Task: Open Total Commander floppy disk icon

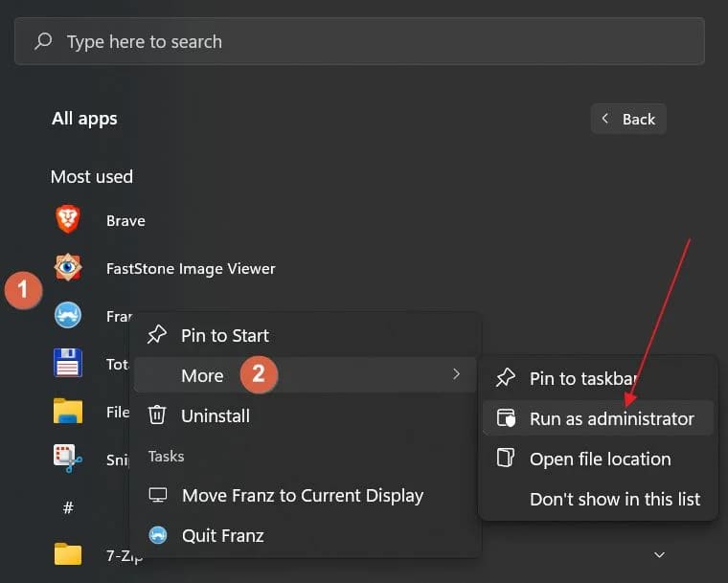Action: (68, 364)
